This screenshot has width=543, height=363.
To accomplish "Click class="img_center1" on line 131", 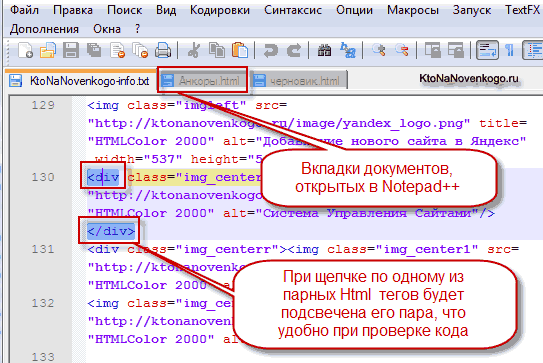I will point(403,249).
